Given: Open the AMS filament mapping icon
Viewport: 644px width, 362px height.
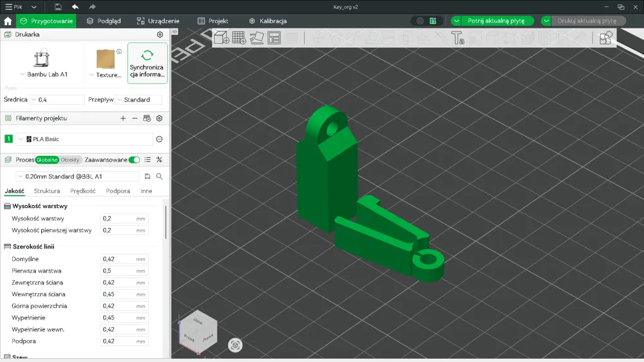Looking at the screenshot, I should point(147,119).
